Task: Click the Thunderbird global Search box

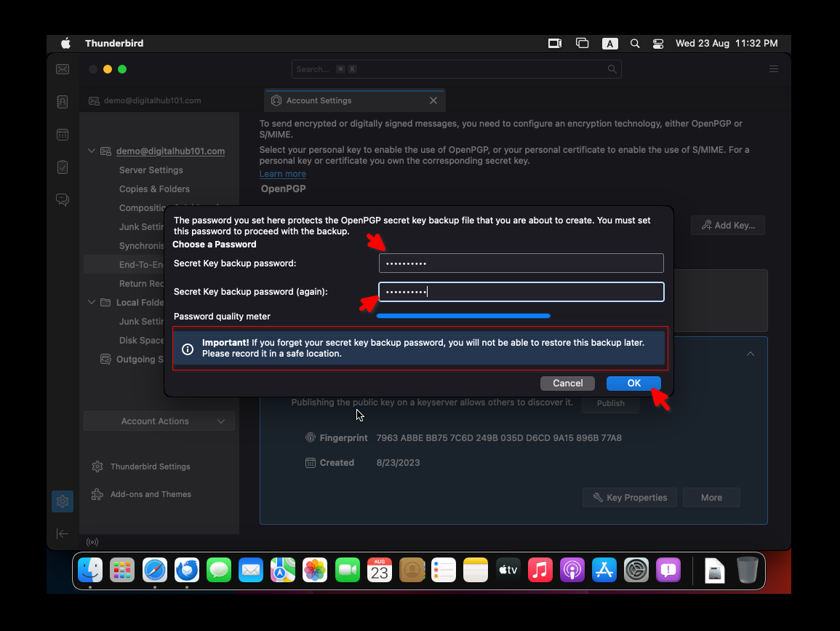Action: [x=457, y=69]
